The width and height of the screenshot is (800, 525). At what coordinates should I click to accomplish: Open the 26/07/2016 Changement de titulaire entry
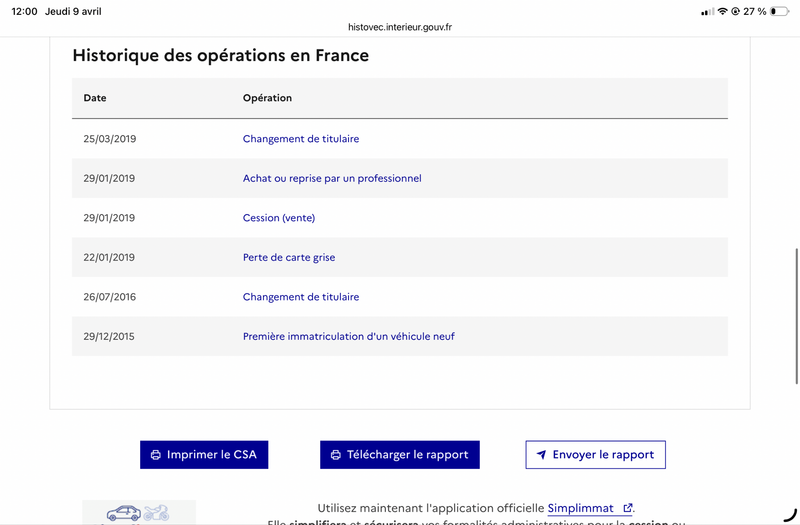pyautogui.click(x=301, y=297)
